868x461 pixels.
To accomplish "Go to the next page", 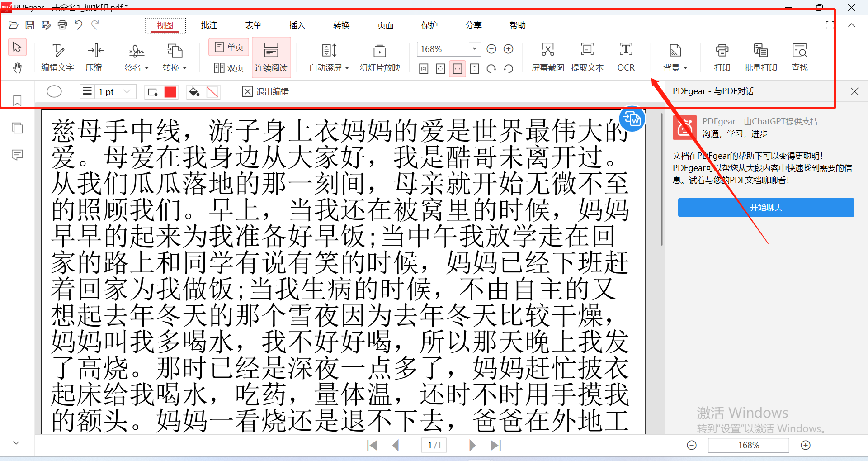I will (x=472, y=446).
